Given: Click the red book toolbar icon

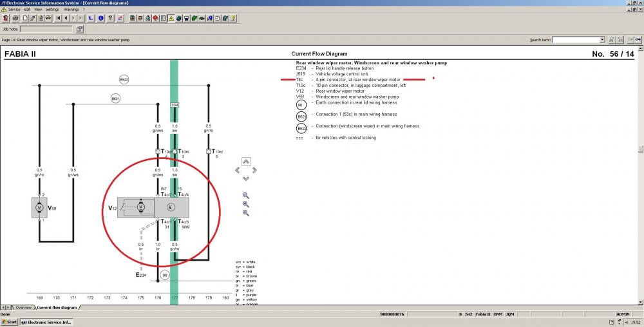Looking at the screenshot, I should (x=156, y=18).
